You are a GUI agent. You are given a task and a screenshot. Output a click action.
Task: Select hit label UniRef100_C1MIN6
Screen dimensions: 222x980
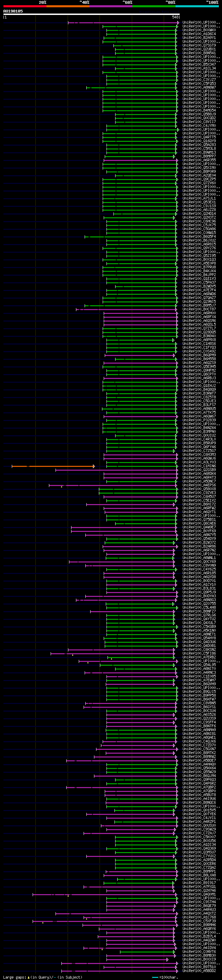pos(199,466)
